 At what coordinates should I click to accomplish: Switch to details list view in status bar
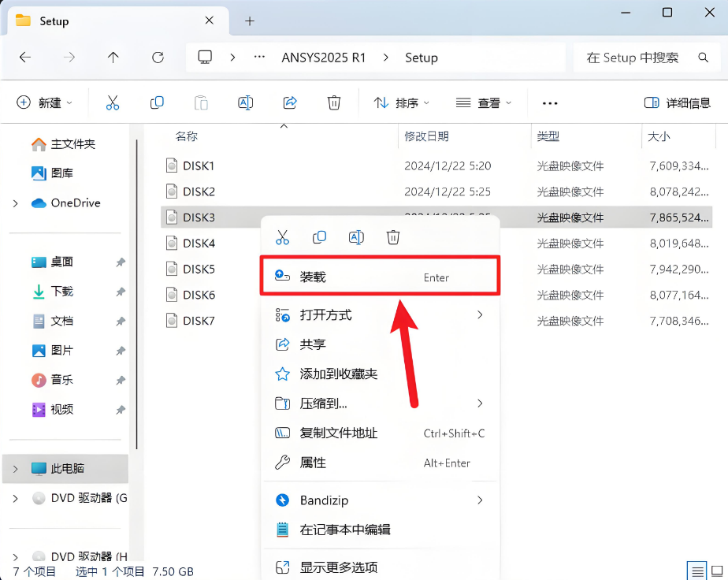point(697,571)
